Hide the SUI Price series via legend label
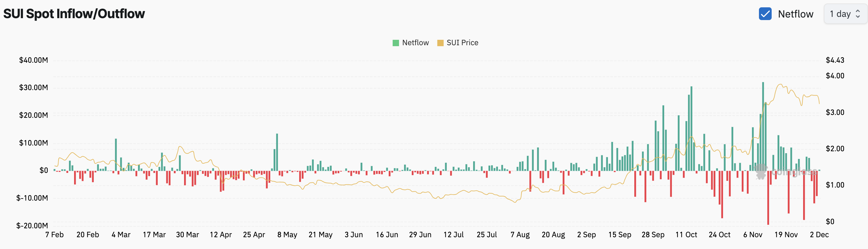Image resolution: width=868 pixels, height=249 pixels. coord(462,43)
